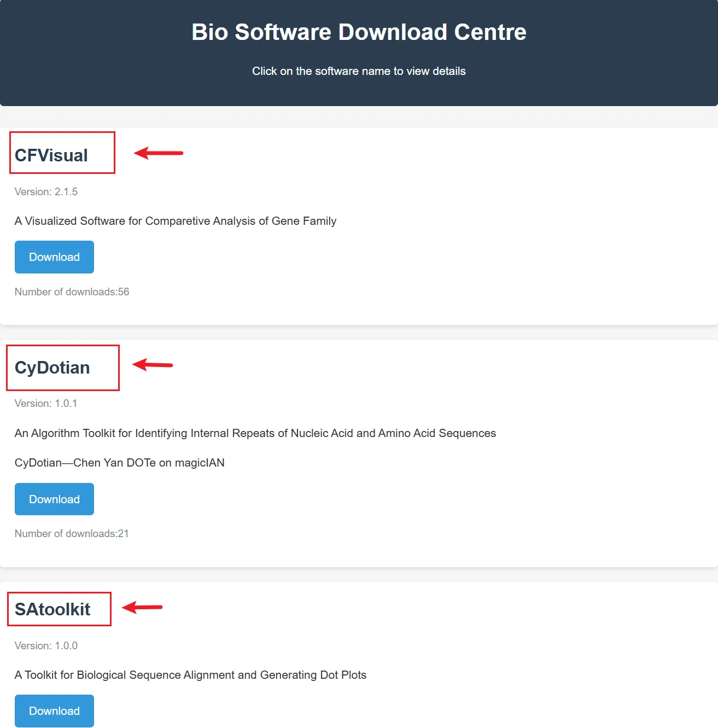
Task: Click the instruction text below the main heading
Action: coord(359,71)
